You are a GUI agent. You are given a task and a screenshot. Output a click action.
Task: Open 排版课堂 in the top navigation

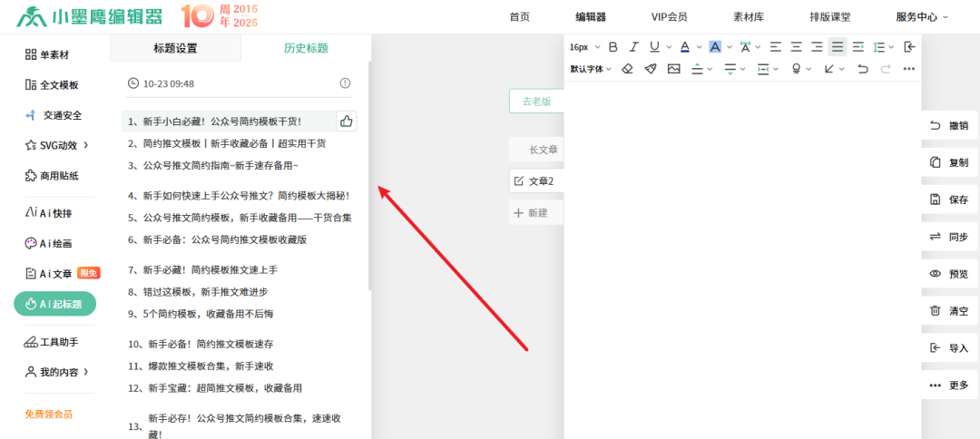(x=830, y=17)
